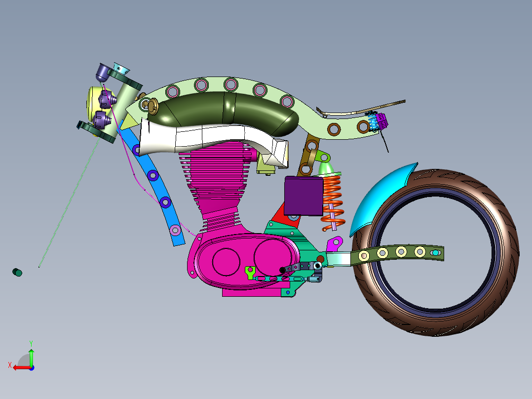Select the green front fork line
Viewport: 532px width, 399px height.
click(70, 202)
